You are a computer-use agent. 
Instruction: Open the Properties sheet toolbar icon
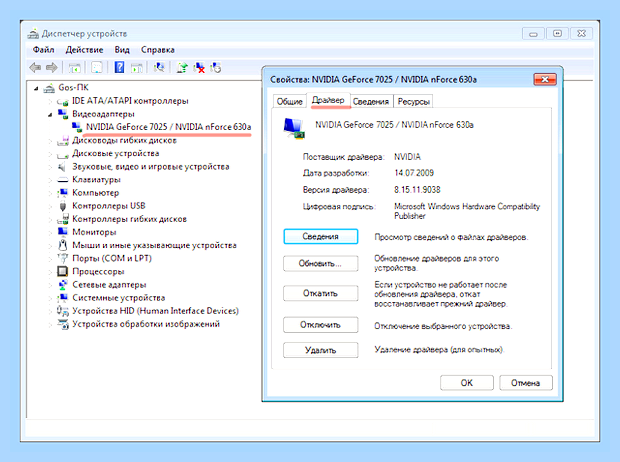click(x=97, y=68)
